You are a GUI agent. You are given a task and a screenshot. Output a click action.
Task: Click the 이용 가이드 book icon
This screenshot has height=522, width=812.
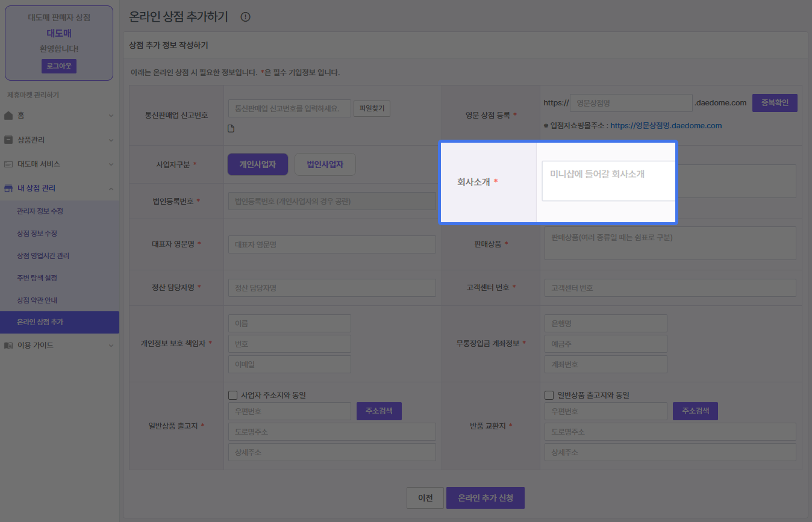[8, 345]
